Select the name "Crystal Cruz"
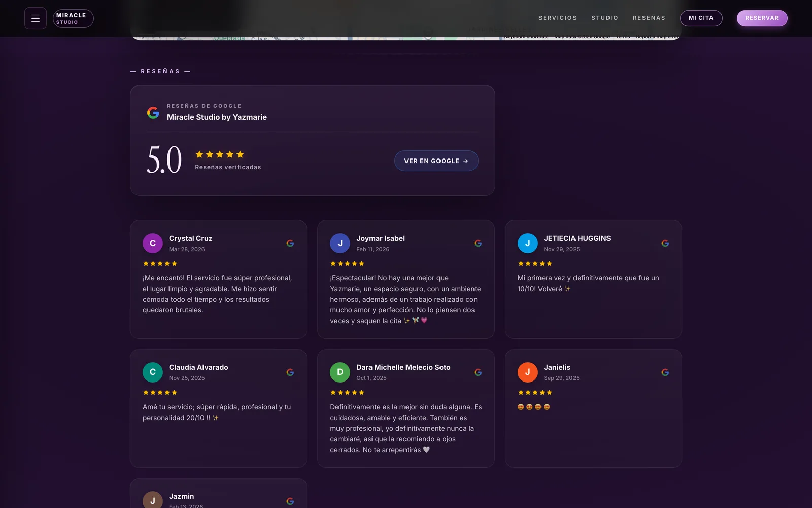 pyautogui.click(x=190, y=238)
